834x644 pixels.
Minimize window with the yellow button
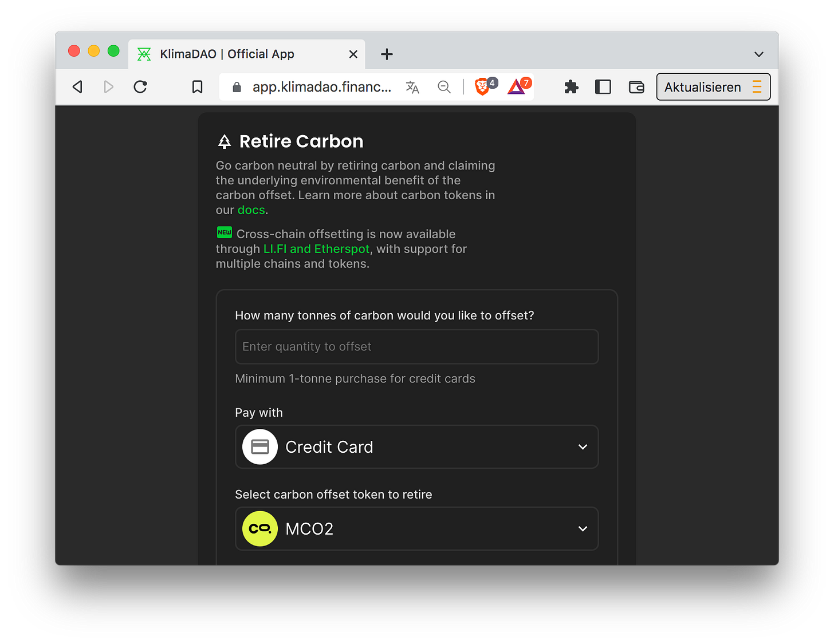(94, 51)
